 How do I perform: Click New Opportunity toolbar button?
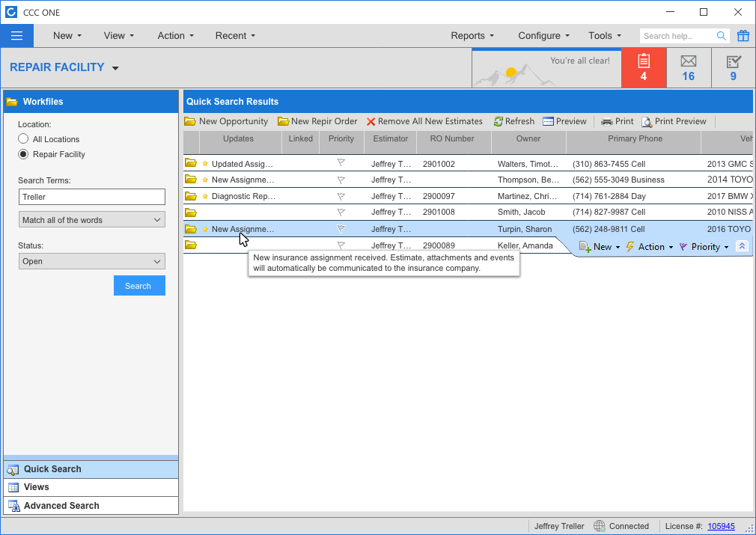226,121
